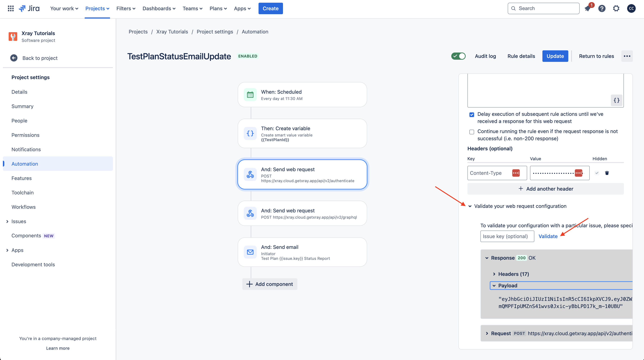This screenshot has width=644, height=360.
Task: Select People in project settings
Action: pyautogui.click(x=58, y=121)
